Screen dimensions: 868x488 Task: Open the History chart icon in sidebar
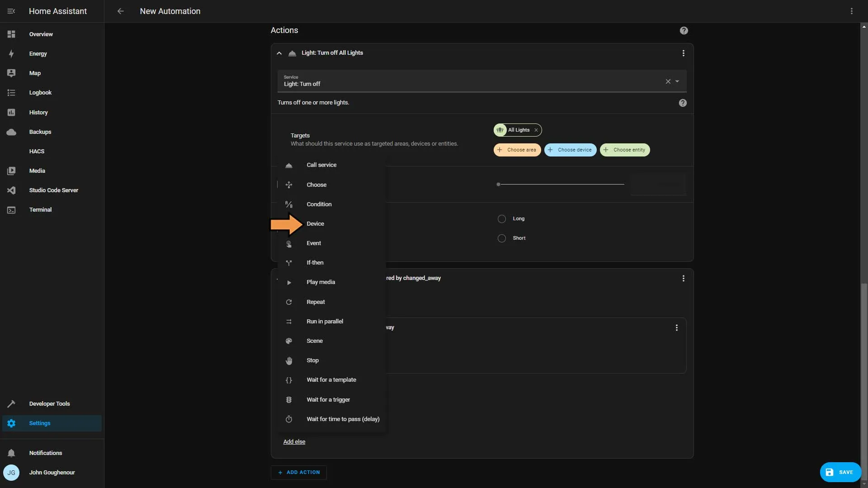[11, 112]
